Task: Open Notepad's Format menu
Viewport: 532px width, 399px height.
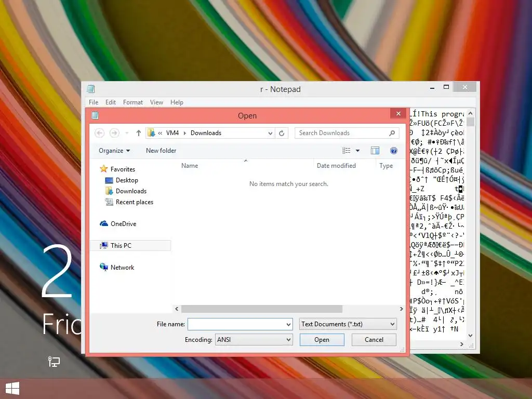Action: [133, 102]
